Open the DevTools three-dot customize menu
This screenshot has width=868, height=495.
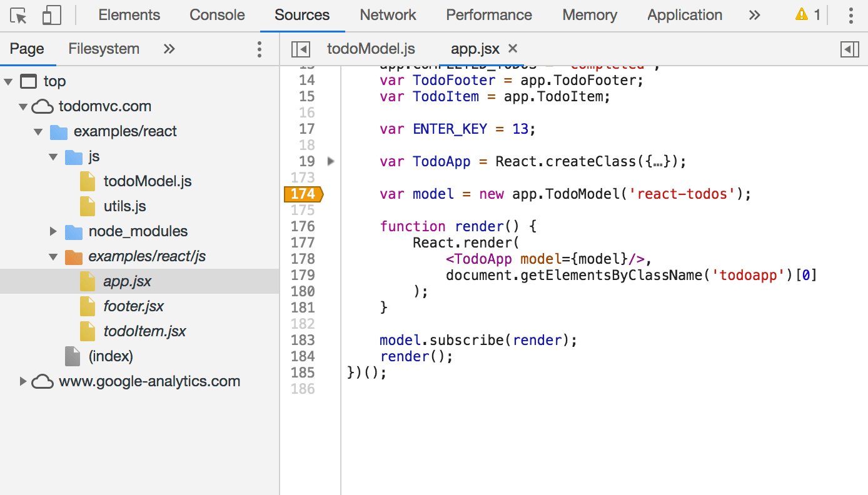(850, 16)
